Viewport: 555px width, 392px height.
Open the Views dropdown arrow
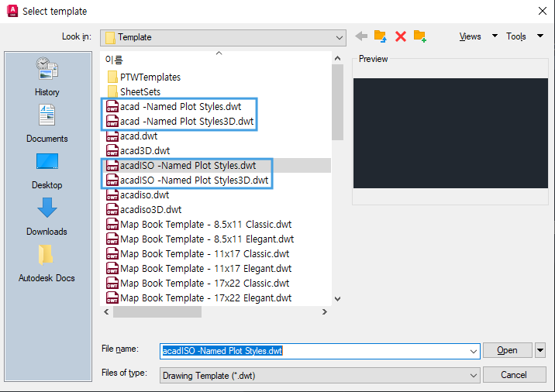pyautogui.click(x=495, y=36)
